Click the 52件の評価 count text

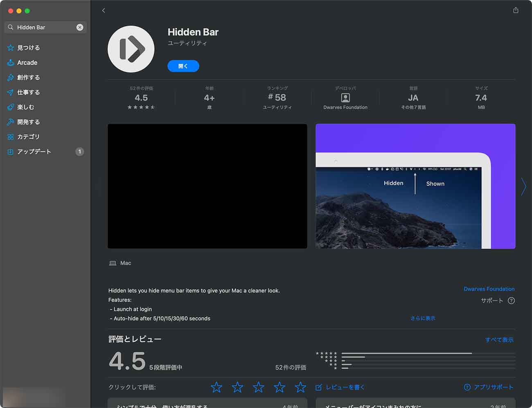291,367
